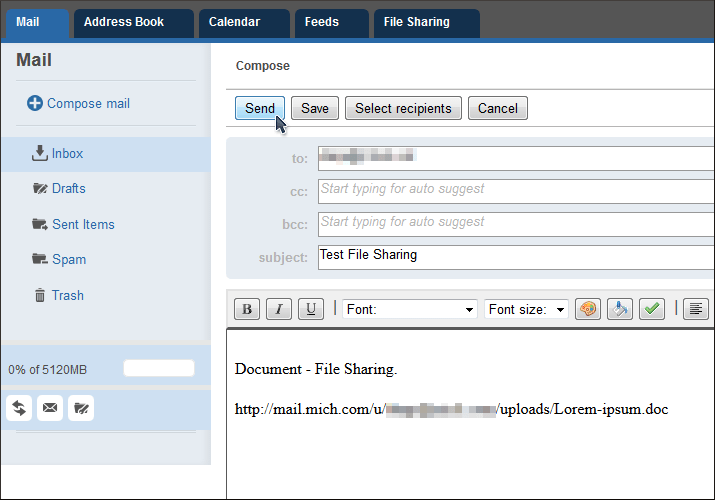Switch to the Address Book tab
This screenshot has width=715, height=500.
coord(123,22)
